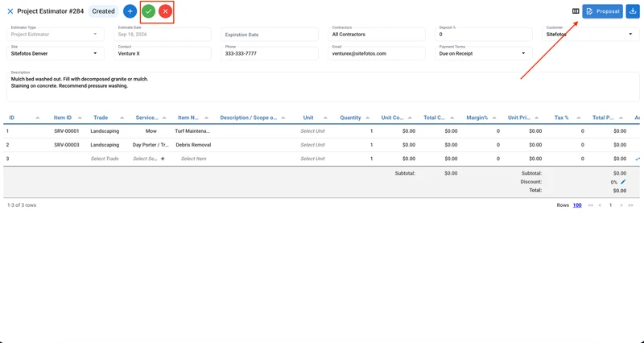644x343 pixels.
Task: Click the Deposit % field
Action: tap(484, 34)
